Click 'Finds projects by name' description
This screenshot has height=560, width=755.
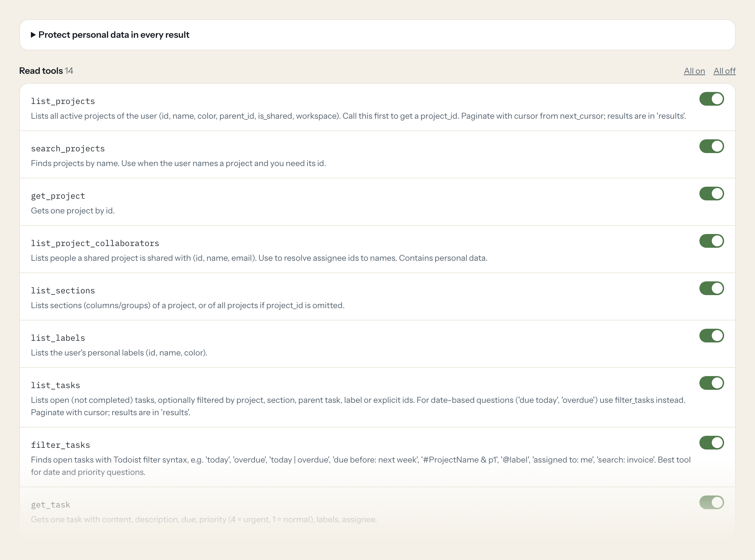coord(178,163)
